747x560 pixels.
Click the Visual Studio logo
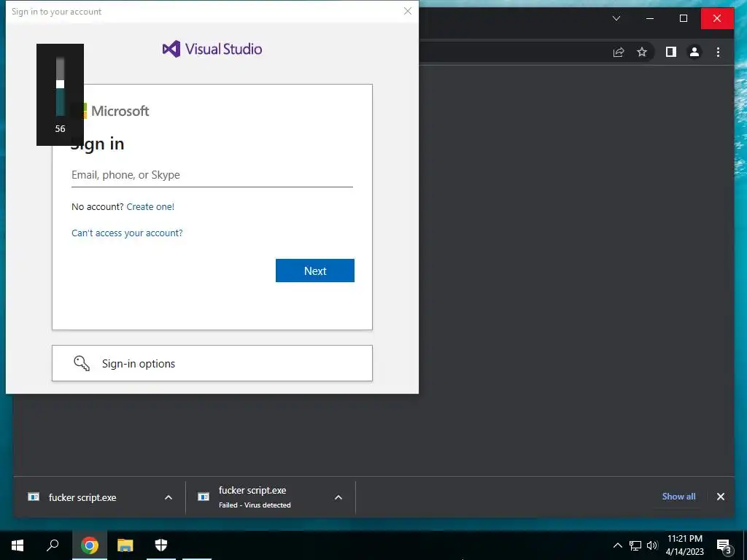[212, 49]
